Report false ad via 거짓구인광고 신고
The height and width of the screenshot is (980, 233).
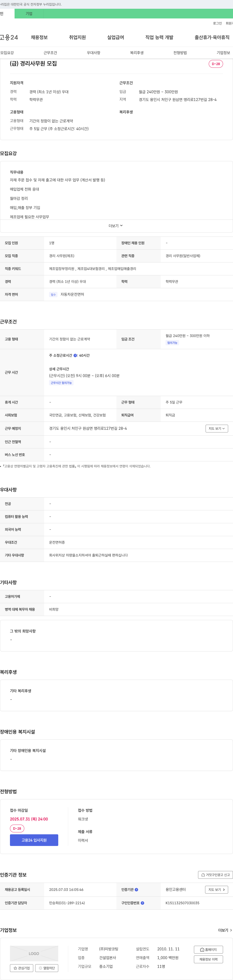(x=215, y=875)
